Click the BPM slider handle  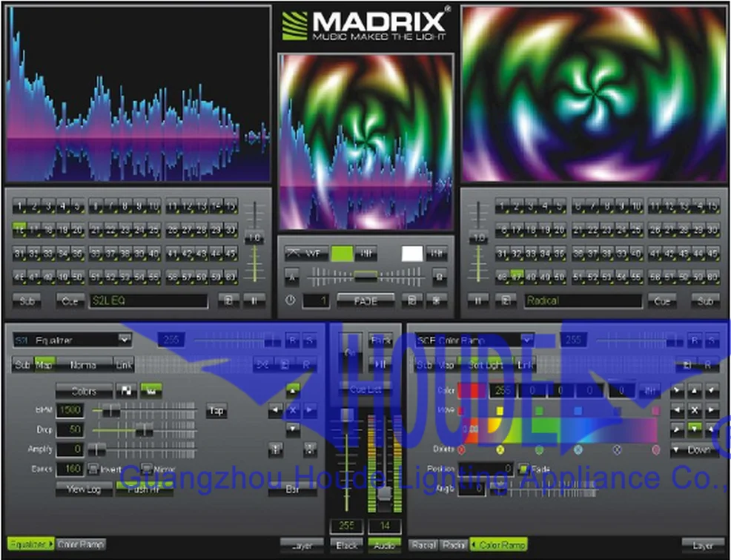pyautogui.click(x=110, y=410)
